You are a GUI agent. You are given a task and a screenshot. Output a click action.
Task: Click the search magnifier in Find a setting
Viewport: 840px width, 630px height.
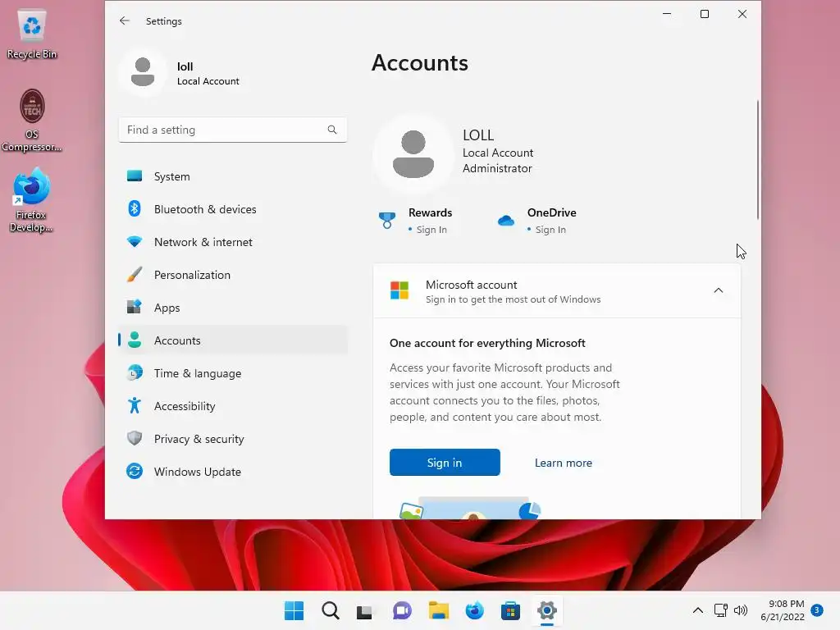click(x=332, y=130)
